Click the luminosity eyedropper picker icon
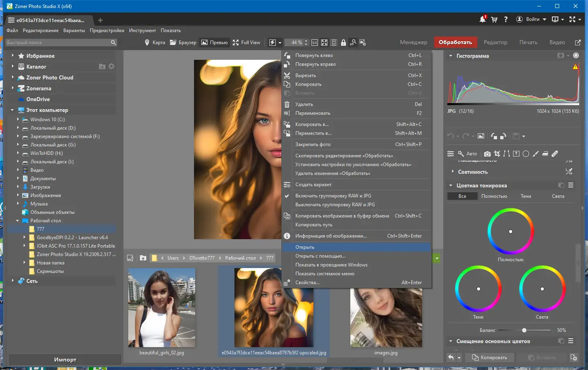The width and height of the screenshot is (588, 370). tap(569, 172)
